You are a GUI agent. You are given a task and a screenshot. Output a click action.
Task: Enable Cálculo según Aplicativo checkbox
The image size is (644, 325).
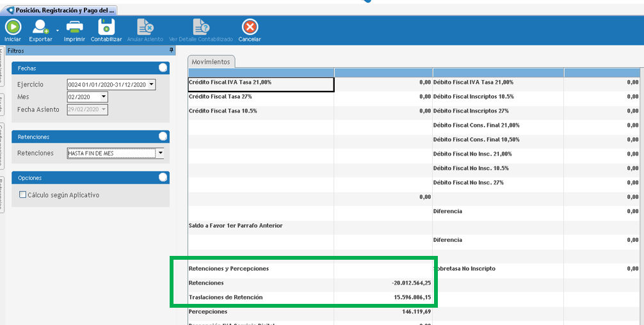pyautogui.click(x=23, y=195)
